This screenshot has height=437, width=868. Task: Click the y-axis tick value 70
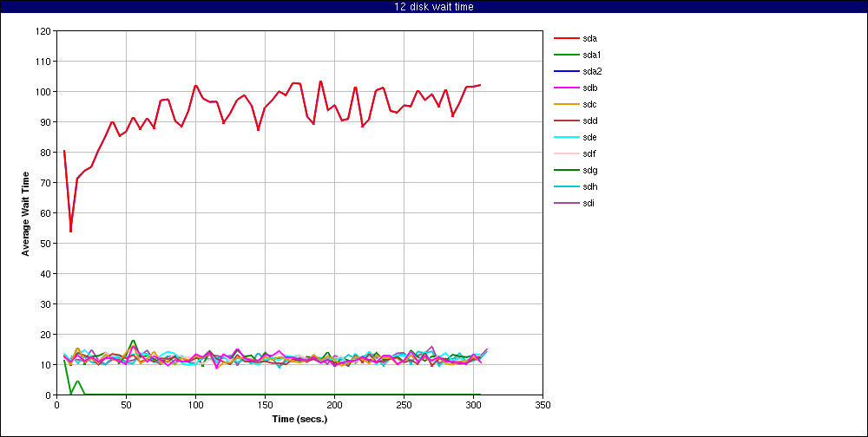coord(47,183)
